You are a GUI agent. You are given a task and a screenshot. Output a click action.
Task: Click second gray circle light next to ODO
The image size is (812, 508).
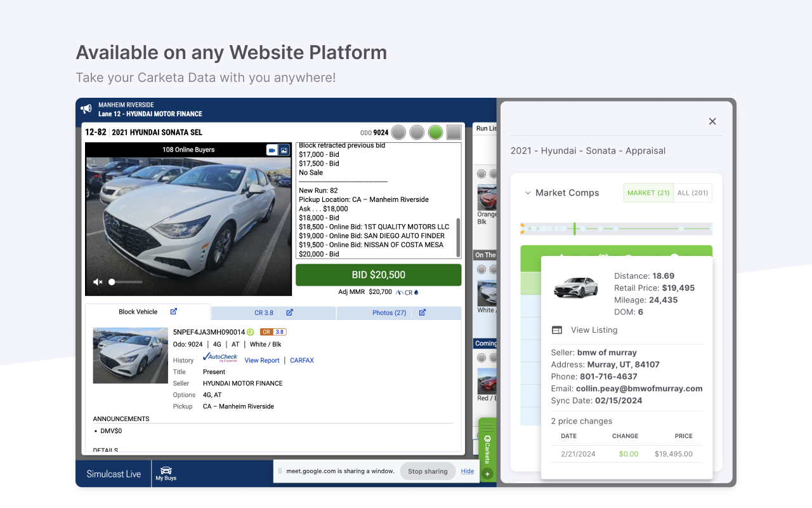click(417, 132)
